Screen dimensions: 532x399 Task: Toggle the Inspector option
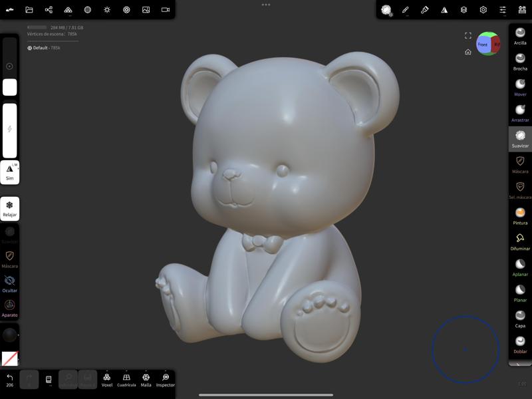click(x=165, y=380)
